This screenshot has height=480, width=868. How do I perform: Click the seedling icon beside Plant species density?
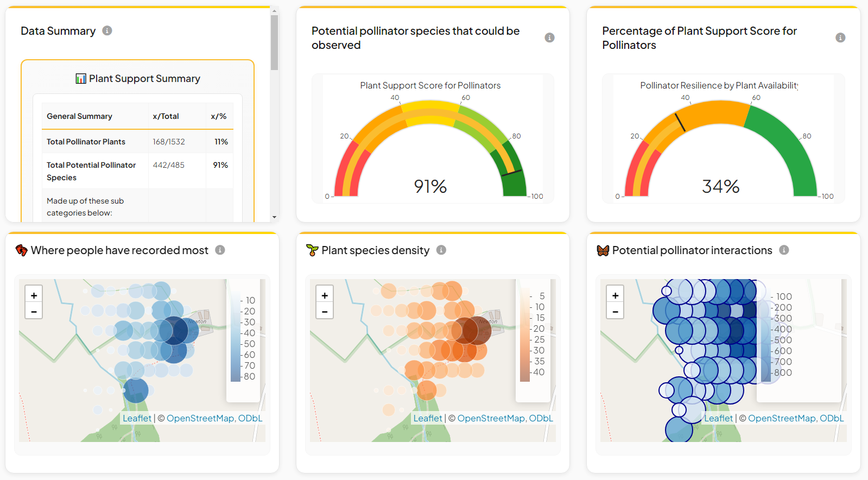click(312, 250)
